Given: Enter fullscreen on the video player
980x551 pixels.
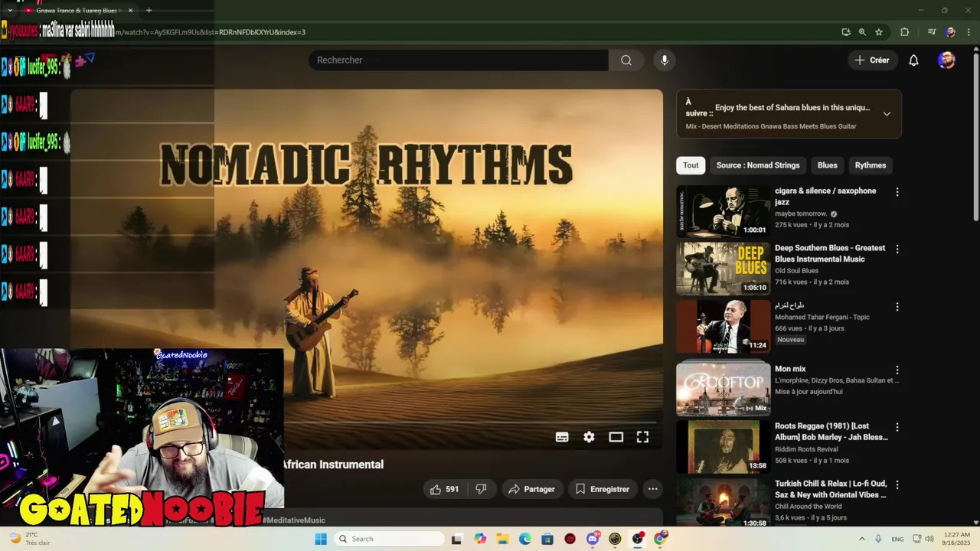Looking at the screenshot, I should click(x=642, y=437).
